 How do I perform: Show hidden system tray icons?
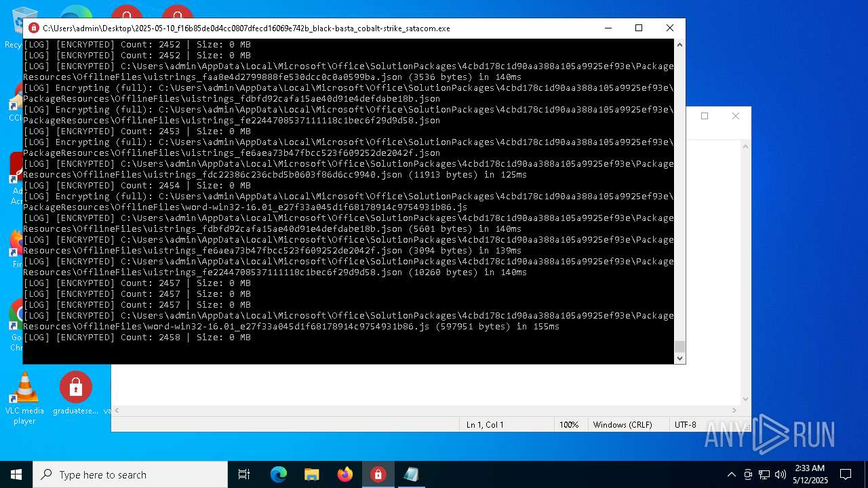coord(731,474)
